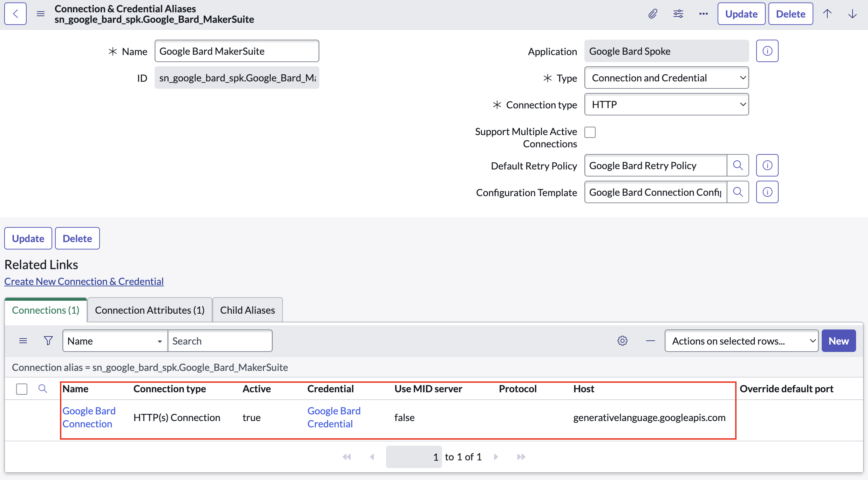
Task: Collapse list with the minus icon
Action: pos(651,341)
